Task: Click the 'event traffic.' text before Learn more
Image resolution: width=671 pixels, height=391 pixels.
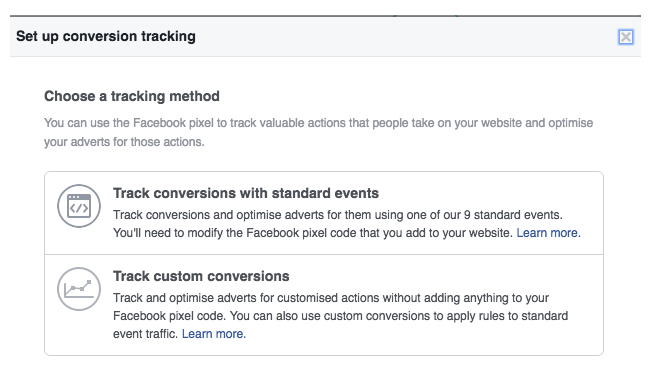Action: click(x=145, y=334)
